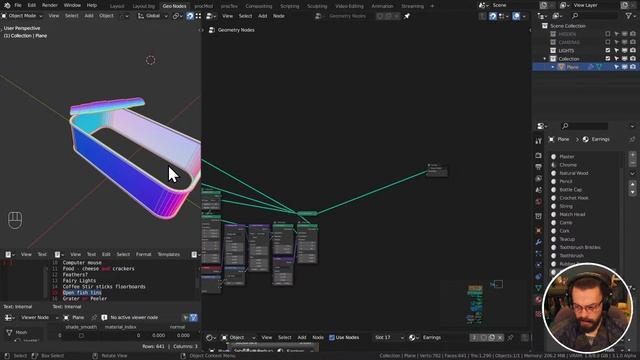Toggle selectable arrow for Collection row
Image resolution: width=640 pixels, height=360 pixels.
pos(616,58)
